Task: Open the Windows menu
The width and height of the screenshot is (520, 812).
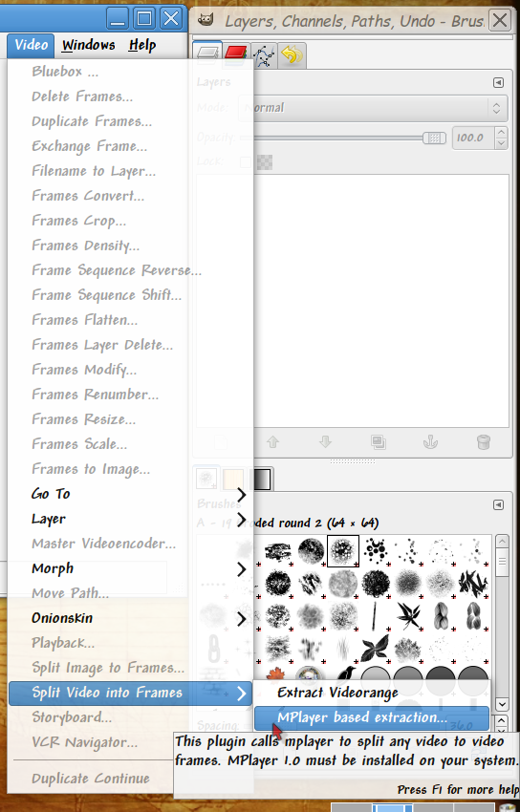Action: (89, 45)
